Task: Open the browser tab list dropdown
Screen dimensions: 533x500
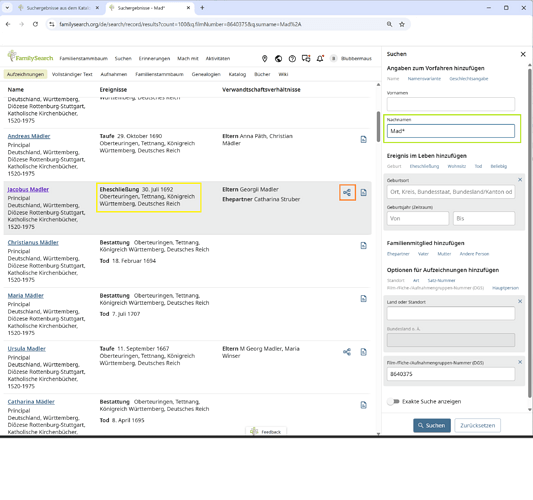Action: tap(7, 7)
